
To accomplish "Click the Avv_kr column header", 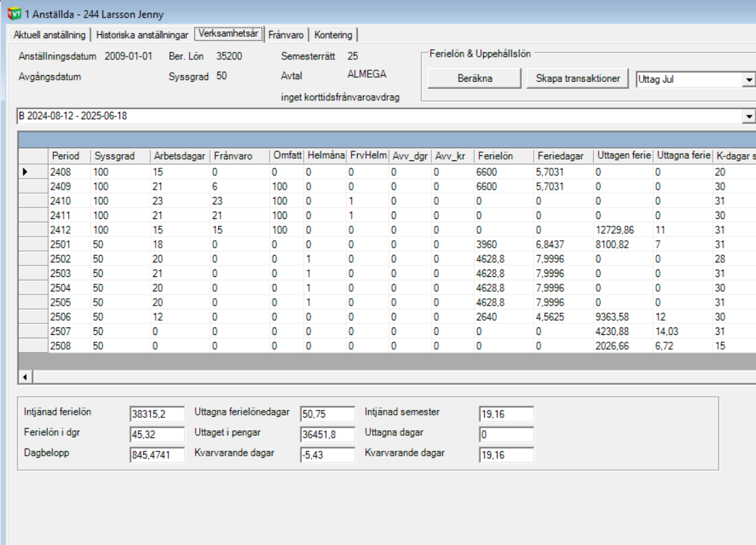I will pos(453,156).
